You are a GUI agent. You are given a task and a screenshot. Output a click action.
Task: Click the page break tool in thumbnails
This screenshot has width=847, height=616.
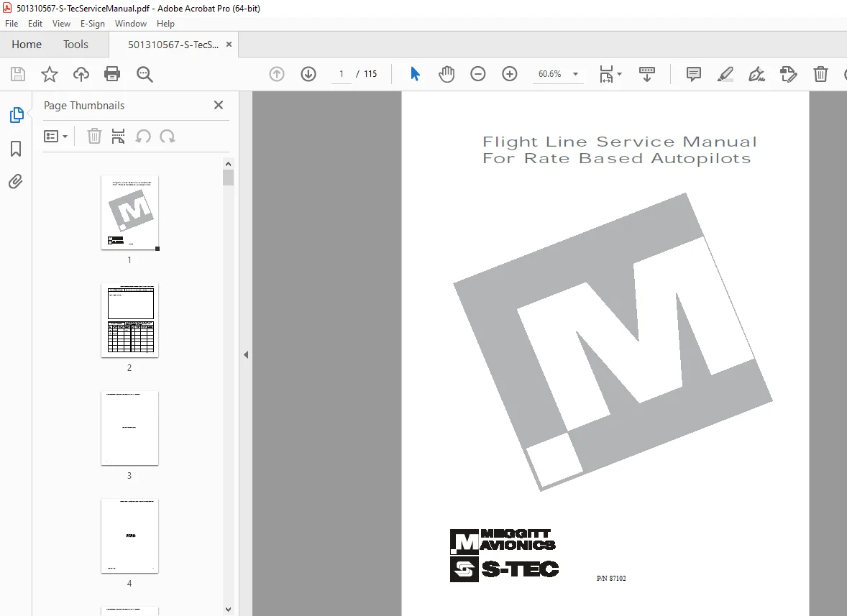[x=119, y=137]
